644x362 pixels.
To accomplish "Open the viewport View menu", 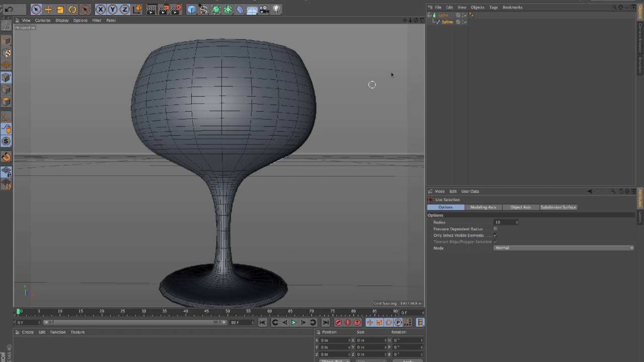I will tap(26, 21).
